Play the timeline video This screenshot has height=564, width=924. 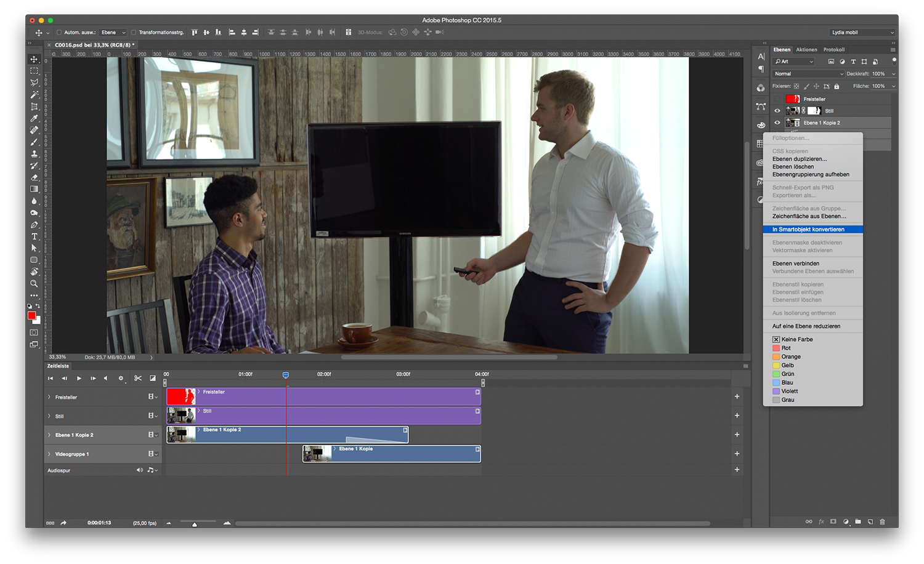pos(79,378)
